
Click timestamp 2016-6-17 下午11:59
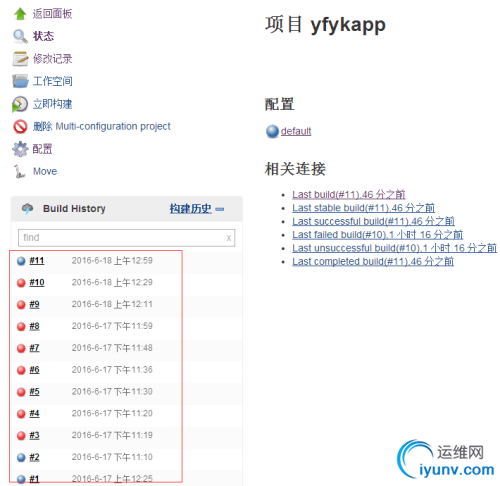point(112,326)
